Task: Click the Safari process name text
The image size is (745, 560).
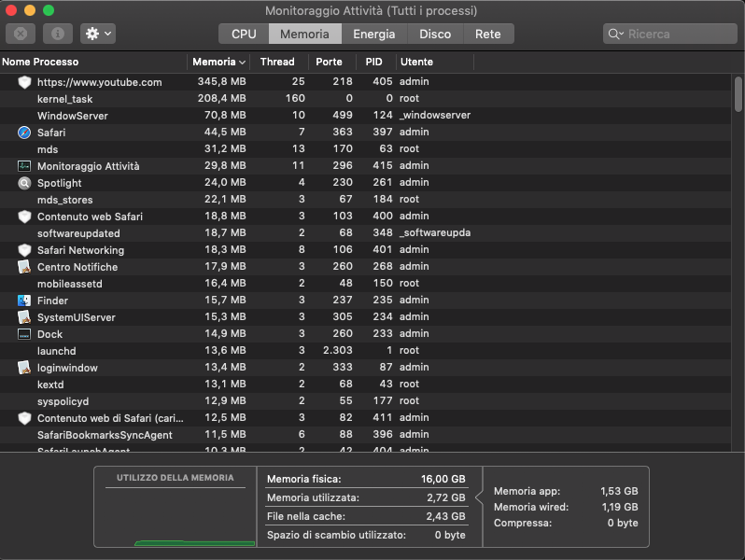Action: point(51,133)
